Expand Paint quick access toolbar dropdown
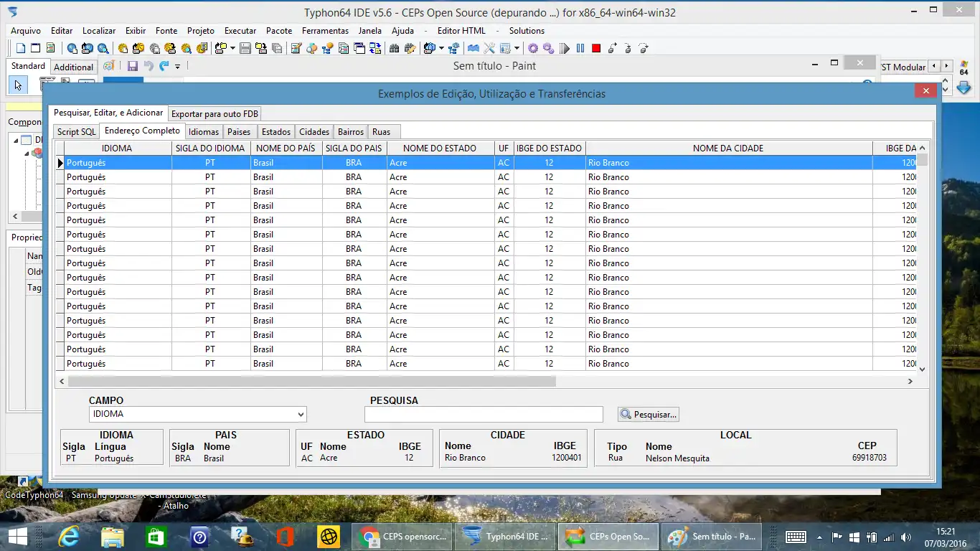Image resolution: width=980 pixels, height=551 pixels. pos(178,67)
